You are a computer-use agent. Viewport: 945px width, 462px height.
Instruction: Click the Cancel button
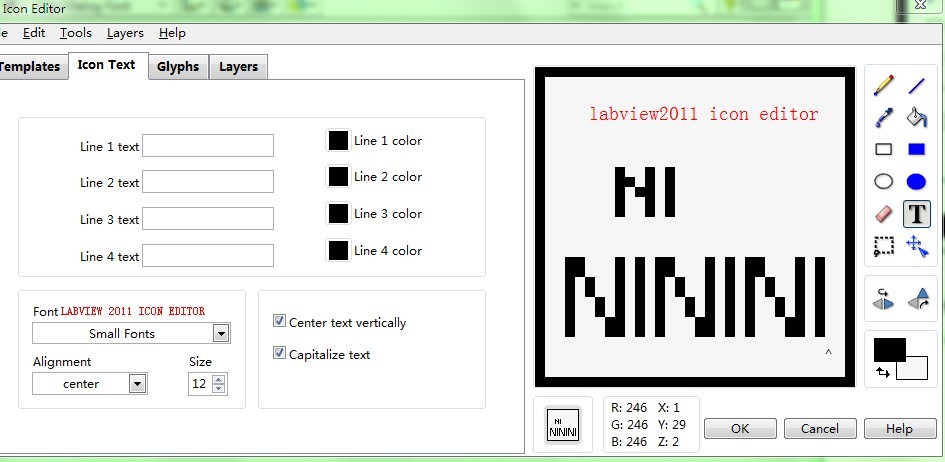click(x=820, y=428)
